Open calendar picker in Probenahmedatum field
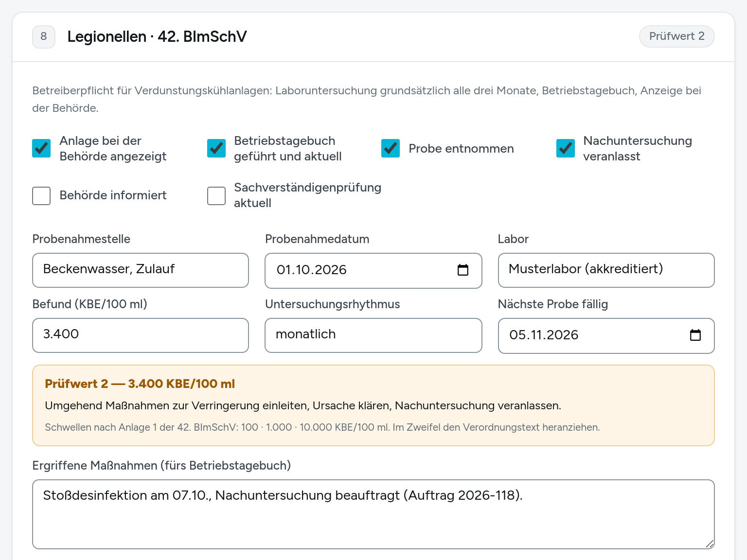The width and height of the screenshot is (747, 560). (463, 270)
